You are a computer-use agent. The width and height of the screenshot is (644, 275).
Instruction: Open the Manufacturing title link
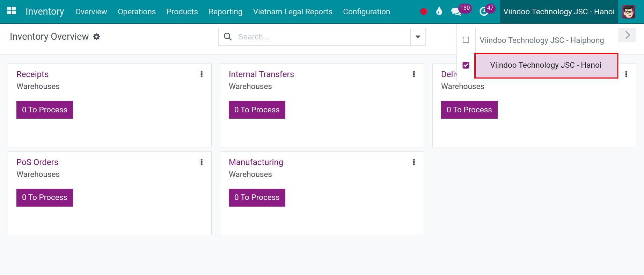256,162
